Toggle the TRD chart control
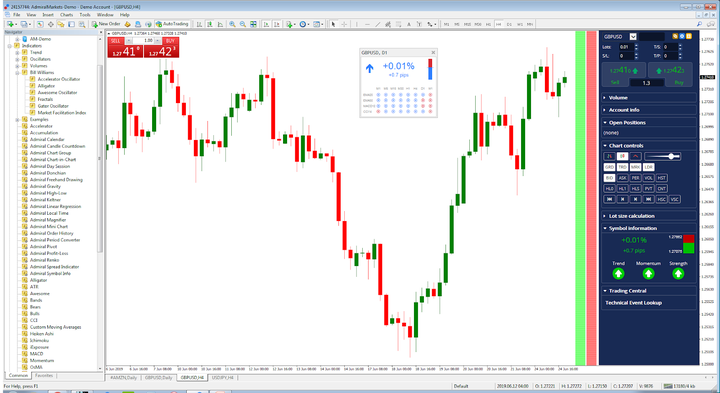720x393 pixels. pyautogui.click(x=622, y=167)
